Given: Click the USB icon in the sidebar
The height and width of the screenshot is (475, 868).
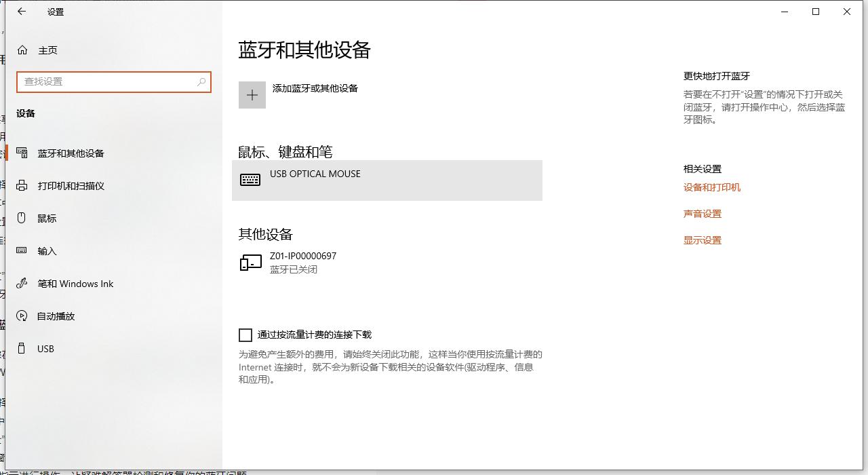Looking at the screenshot, I should tap(20, 348).
